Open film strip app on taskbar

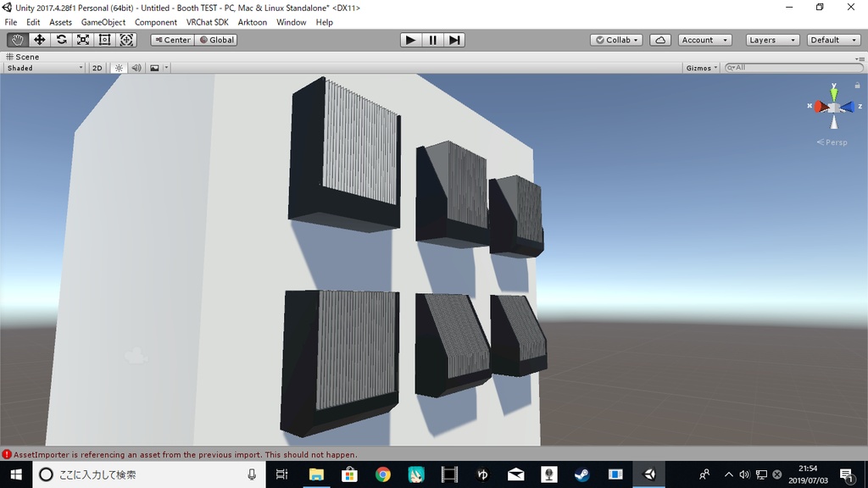point(449,474)
